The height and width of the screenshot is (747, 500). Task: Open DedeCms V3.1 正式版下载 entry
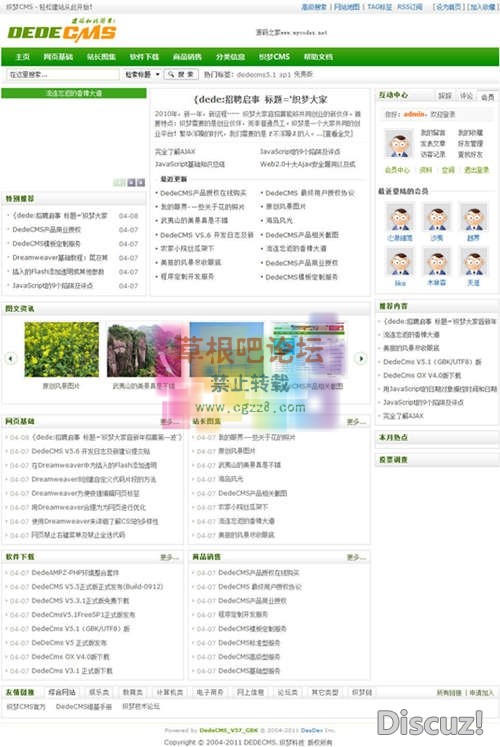[72, 671]
